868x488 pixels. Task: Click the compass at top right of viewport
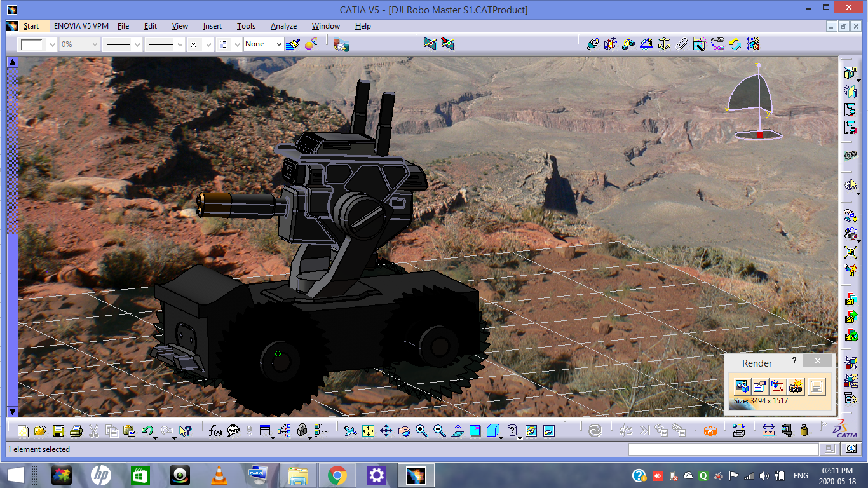(x=754, y=102)
